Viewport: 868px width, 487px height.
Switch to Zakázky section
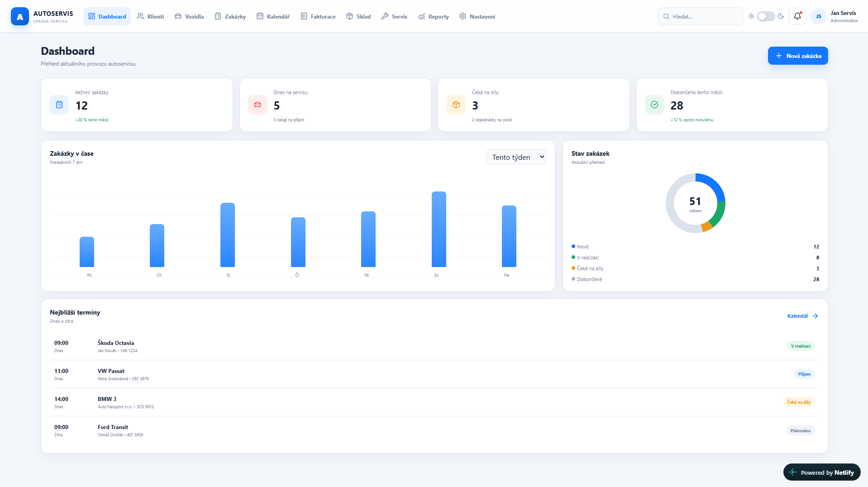click(x=230, y=16)
